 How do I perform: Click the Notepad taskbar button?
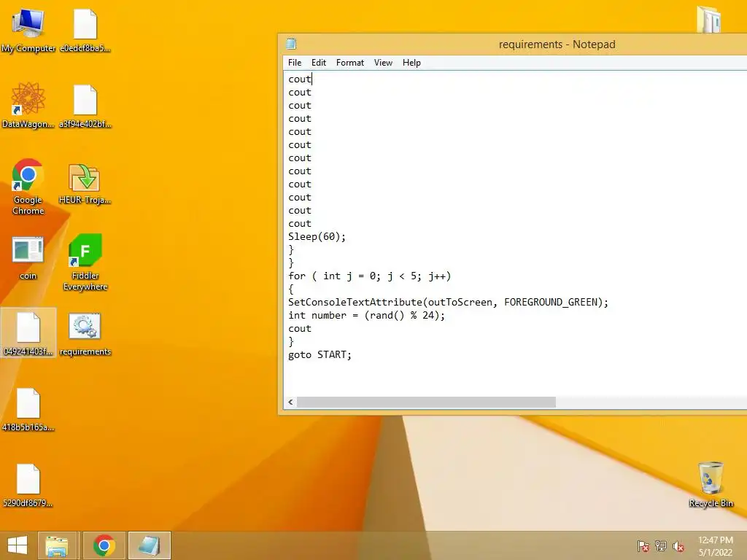click(149, 545)
